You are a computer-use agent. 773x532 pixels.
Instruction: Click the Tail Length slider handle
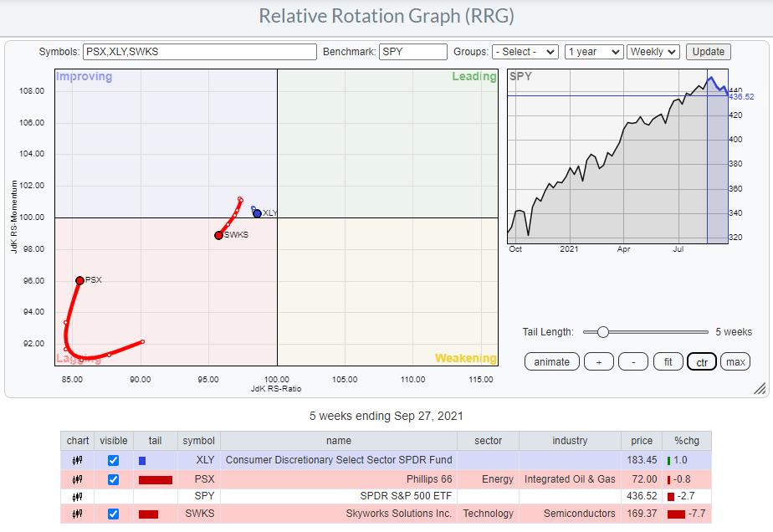(602, 332)
